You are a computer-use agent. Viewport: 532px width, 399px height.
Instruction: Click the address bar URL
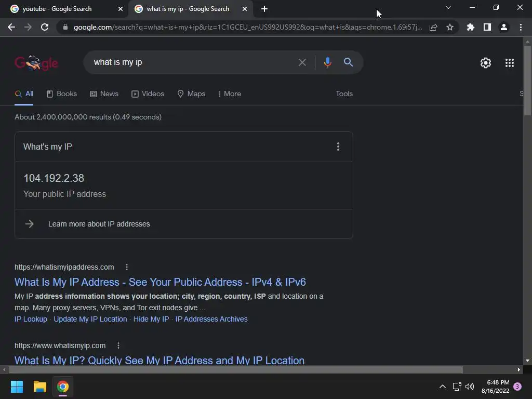[248, 27]
